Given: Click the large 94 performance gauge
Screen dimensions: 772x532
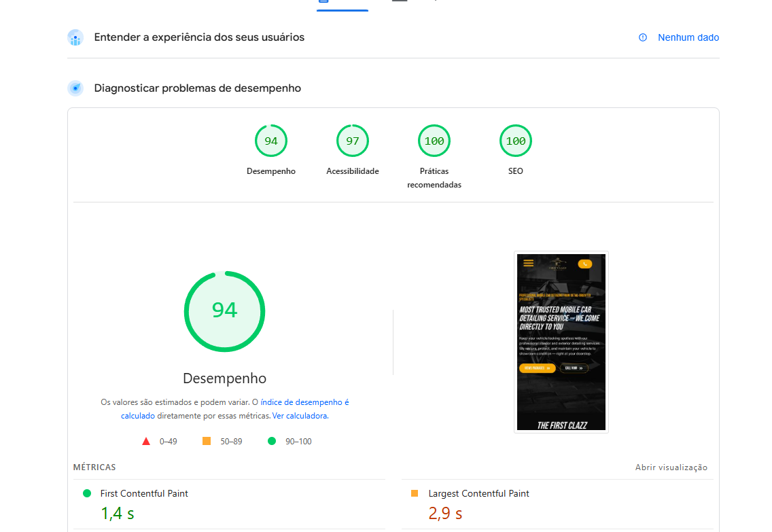Looking at the screenshot, I should tap(224, 311).
